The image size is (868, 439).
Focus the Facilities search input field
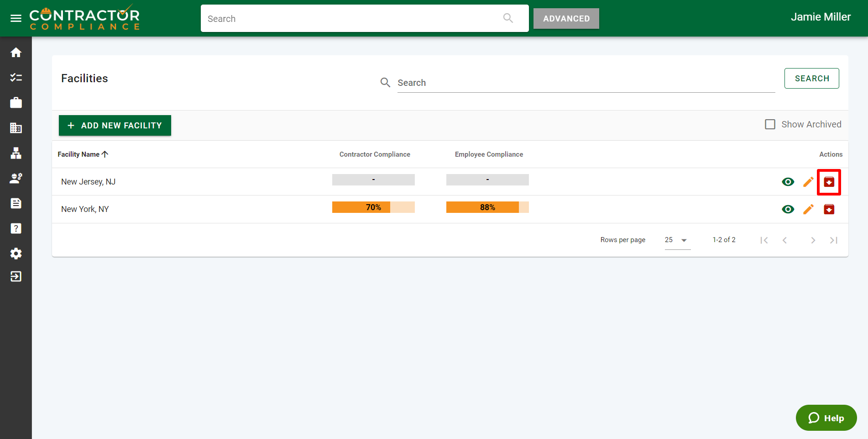[x=586, y=83]
